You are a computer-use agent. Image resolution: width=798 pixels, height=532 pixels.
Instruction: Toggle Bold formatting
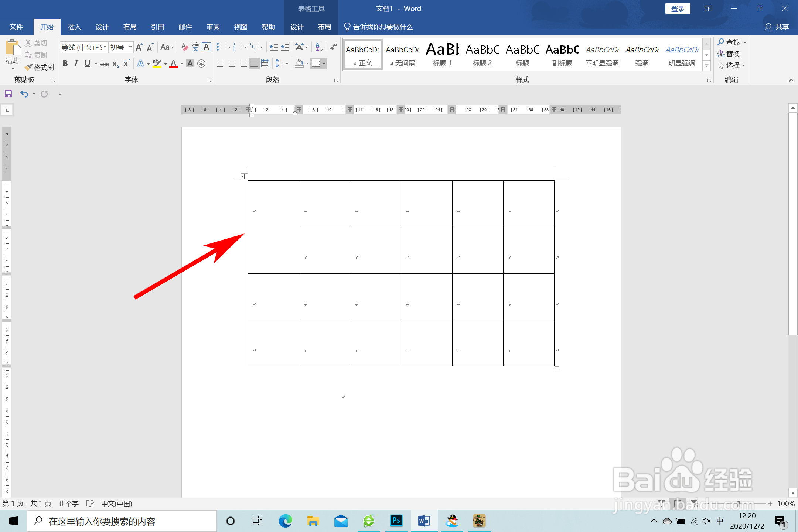(65, 64)
